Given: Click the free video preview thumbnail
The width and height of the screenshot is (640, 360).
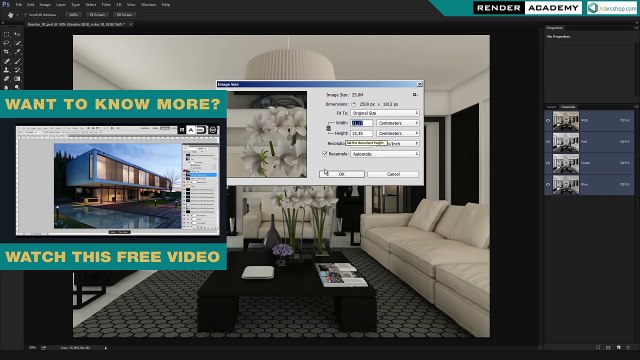Looking at the screenshot, I should tap(118, 180).
